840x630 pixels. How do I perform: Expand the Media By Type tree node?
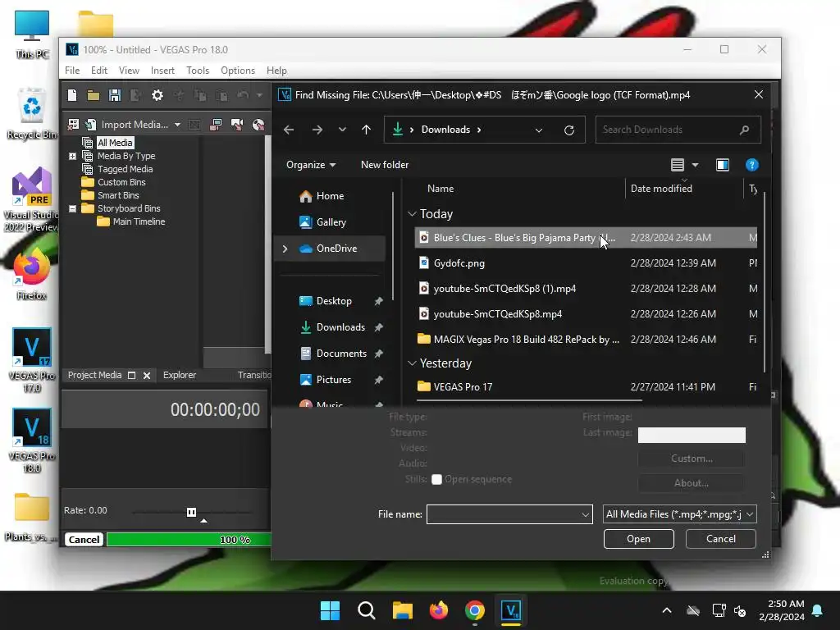[x=72, y=157]
